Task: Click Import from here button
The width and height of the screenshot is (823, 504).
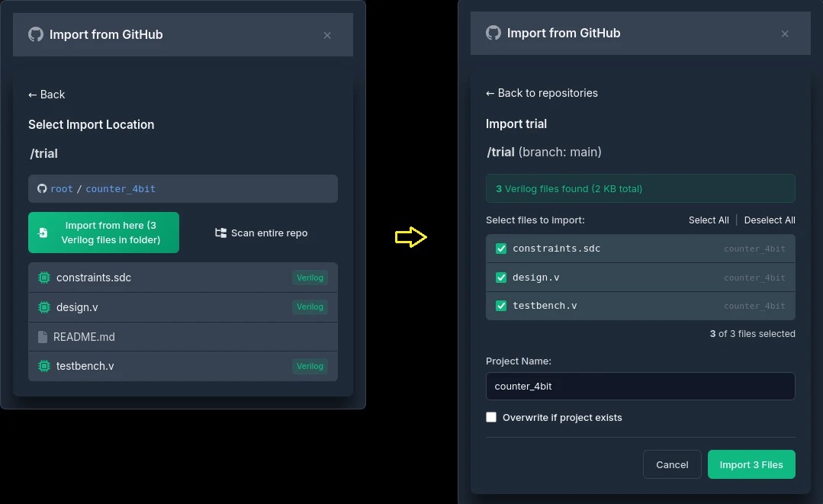Action: click(104, 233)
